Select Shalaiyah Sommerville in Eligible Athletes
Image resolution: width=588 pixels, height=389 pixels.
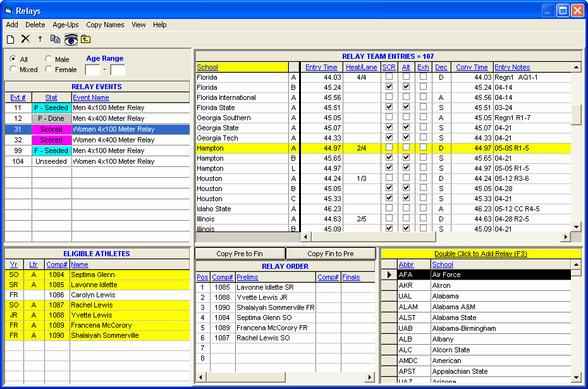[x=97, y=335]
